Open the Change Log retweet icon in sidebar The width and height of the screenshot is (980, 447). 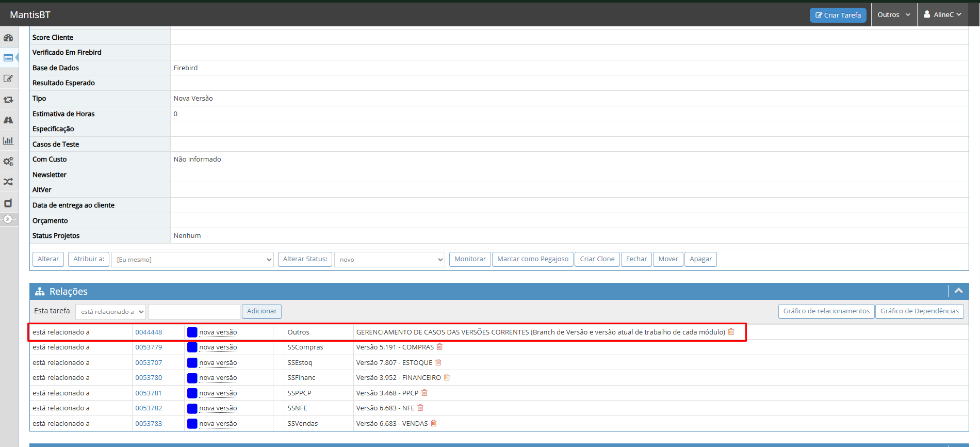coord(8,100)
